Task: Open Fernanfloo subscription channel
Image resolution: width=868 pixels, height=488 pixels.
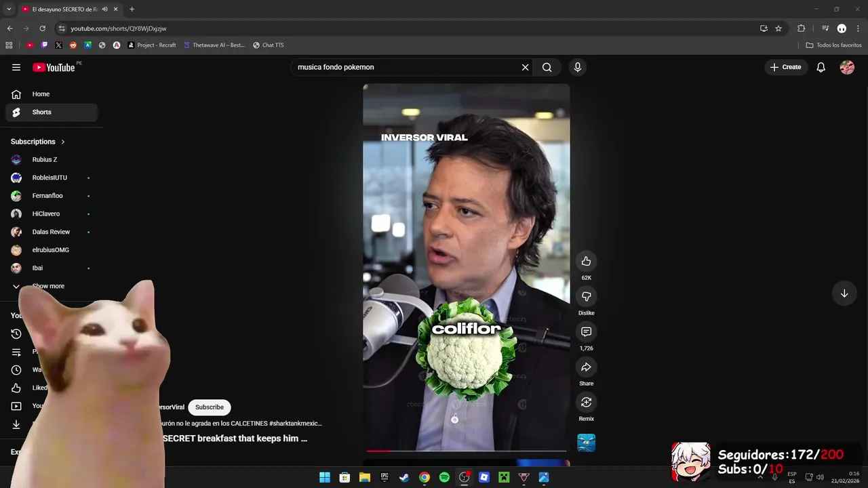Action: tap(52, 196)
